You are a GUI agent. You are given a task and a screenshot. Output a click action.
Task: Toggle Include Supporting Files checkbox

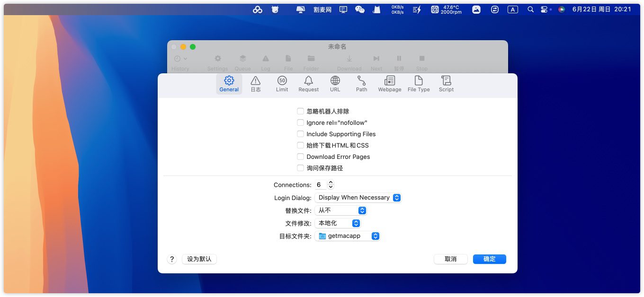[x=300, y=134]
